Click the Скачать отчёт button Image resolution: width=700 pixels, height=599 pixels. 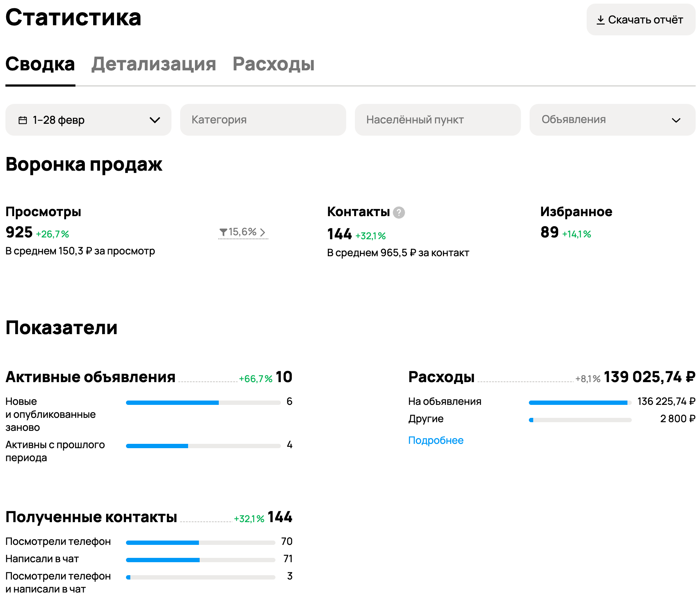(640, 20)
